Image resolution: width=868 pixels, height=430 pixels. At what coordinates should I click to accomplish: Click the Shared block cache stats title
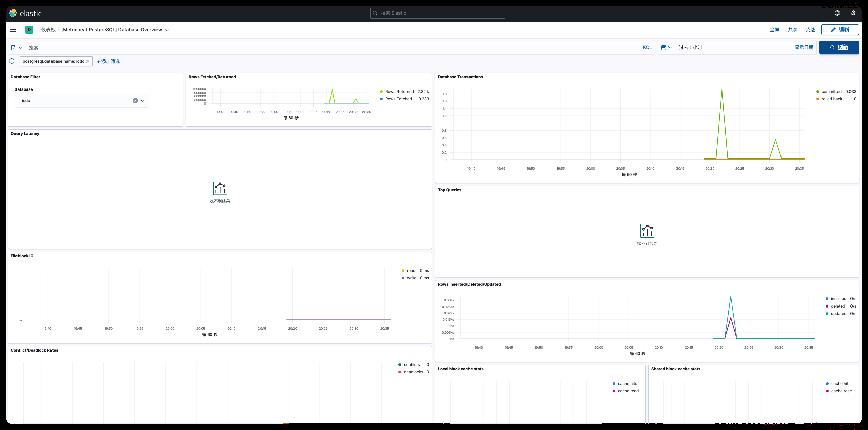click(676, 369)
